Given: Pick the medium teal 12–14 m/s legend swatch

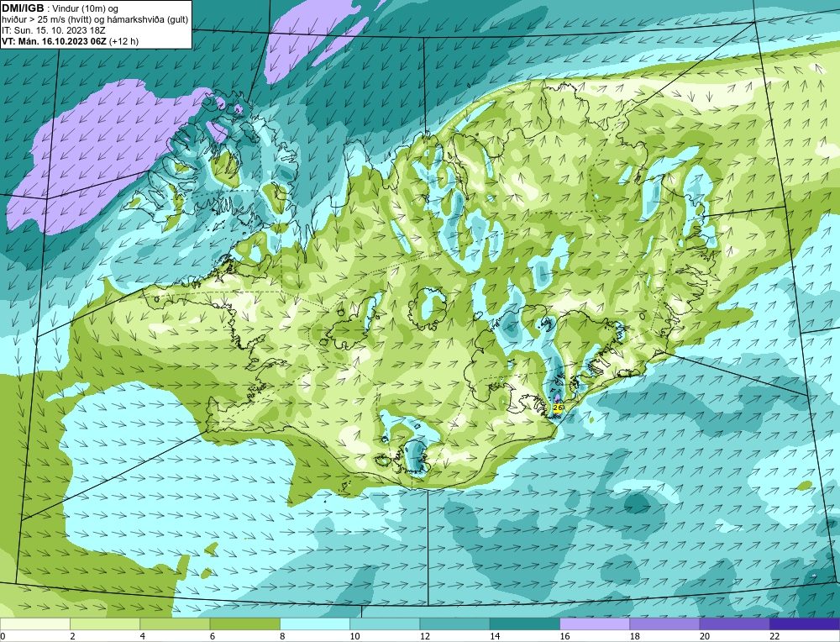Looking at the screenshot, I should tap(454, 624).
